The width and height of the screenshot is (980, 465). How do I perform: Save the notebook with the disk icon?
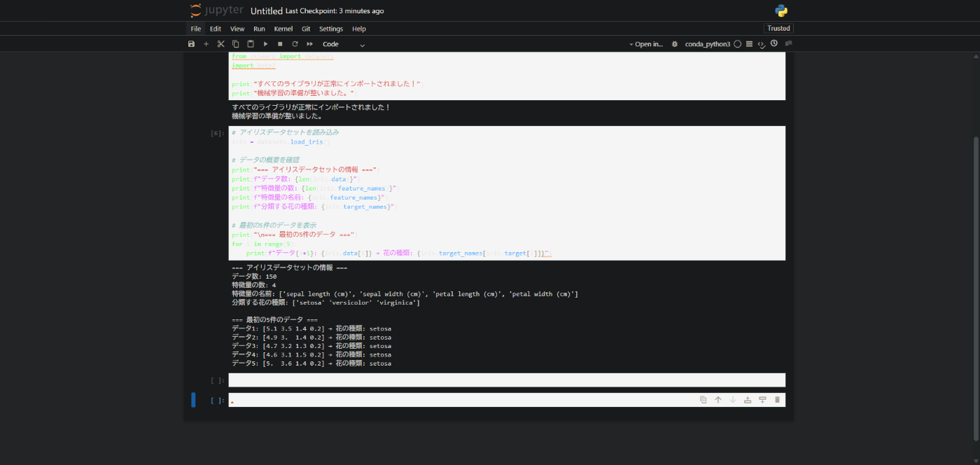[x=192, y=44]
